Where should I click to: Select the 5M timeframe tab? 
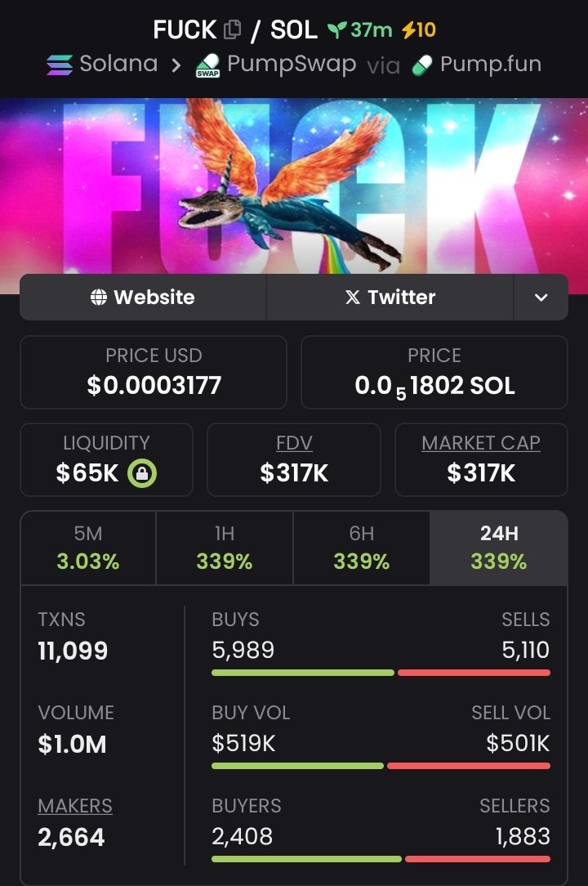[x=88, y=548]
